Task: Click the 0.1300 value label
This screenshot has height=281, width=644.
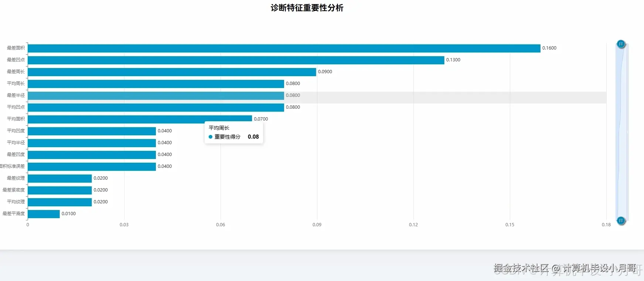Action: point(453,60)
